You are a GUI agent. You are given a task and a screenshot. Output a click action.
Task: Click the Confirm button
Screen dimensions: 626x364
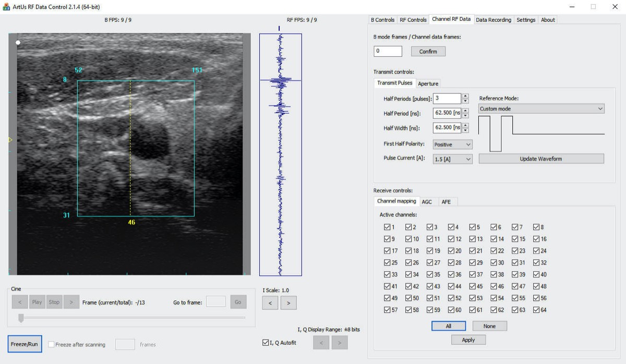pos(428,52)
